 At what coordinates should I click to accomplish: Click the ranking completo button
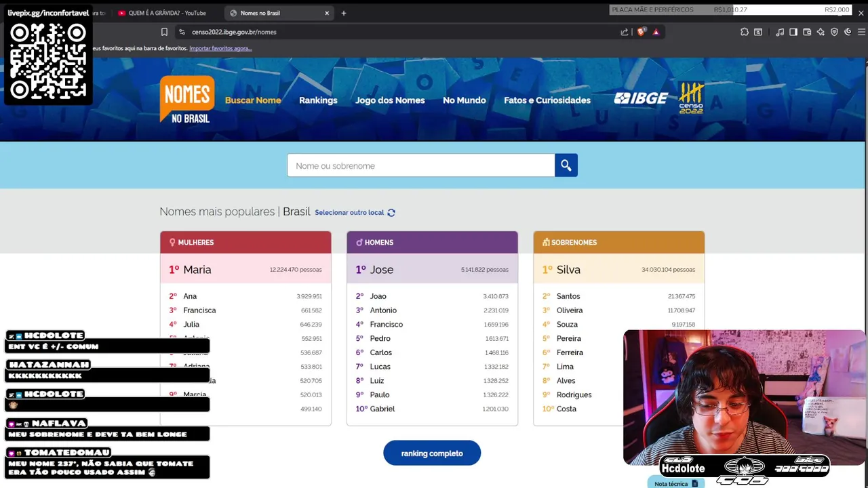pyautogui.click(x=432, y=453)
